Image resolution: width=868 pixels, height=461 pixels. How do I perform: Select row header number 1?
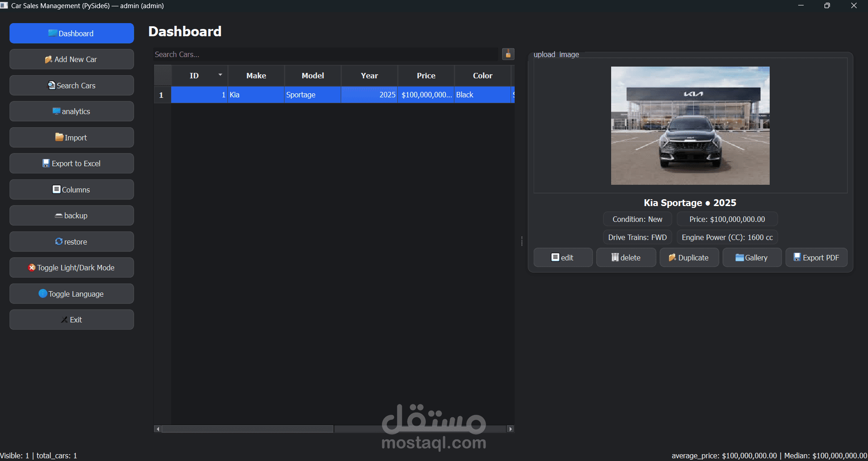(162, 95)
